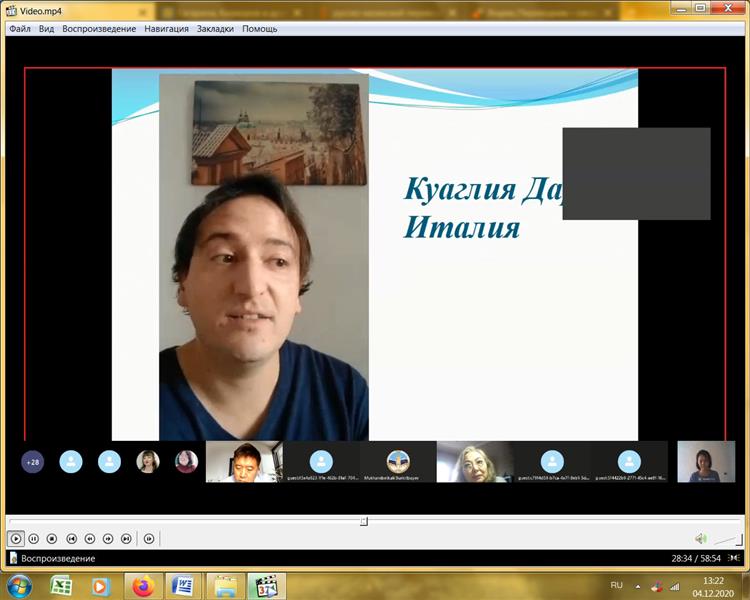The image size is (750, 600).
Task: Mute audio via the speaker icon
Action: [701, 538]
